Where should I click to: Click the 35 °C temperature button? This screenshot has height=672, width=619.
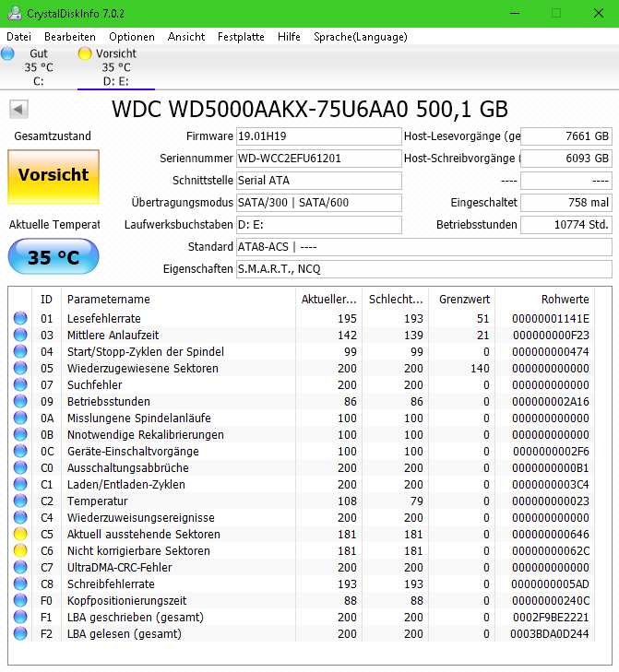click(x=54, y=256)
